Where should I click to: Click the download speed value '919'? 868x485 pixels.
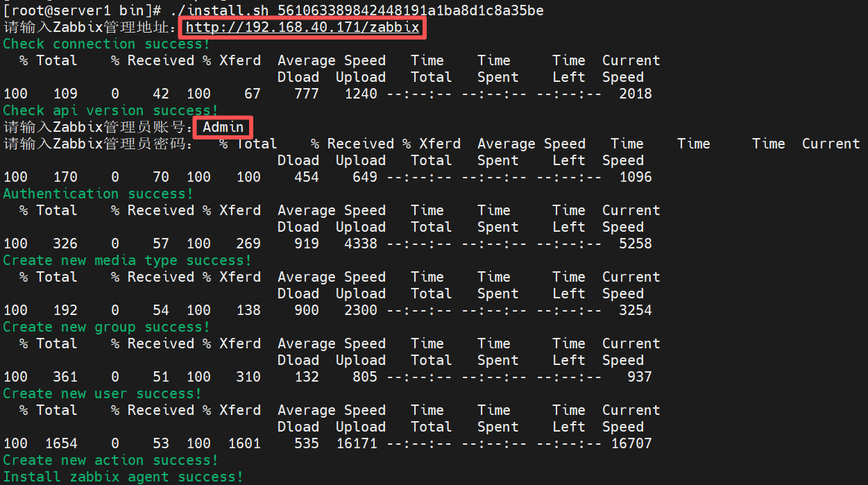(307, 244)
